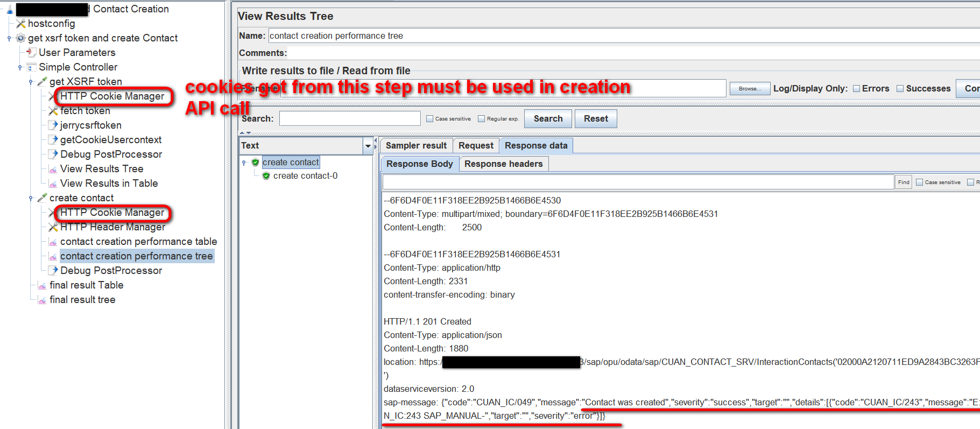
Task: Select fetch token tree item
Action: pos(85,111)
